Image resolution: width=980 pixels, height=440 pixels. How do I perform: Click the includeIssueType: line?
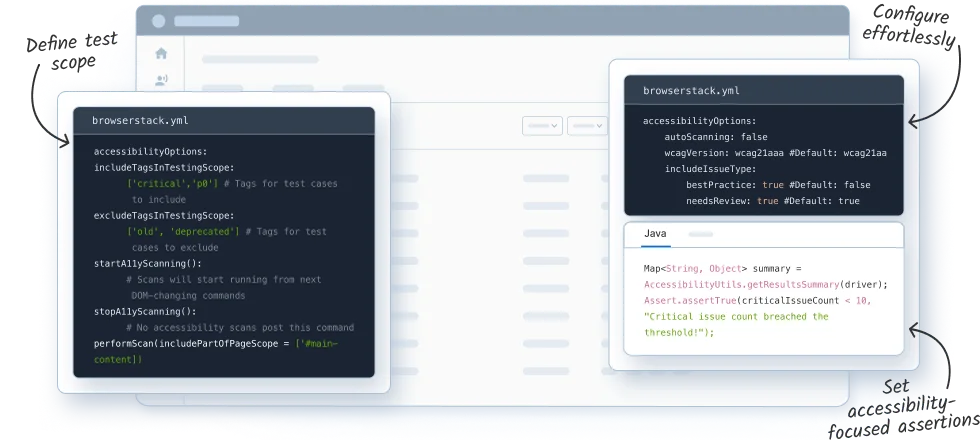coord(710,169)
